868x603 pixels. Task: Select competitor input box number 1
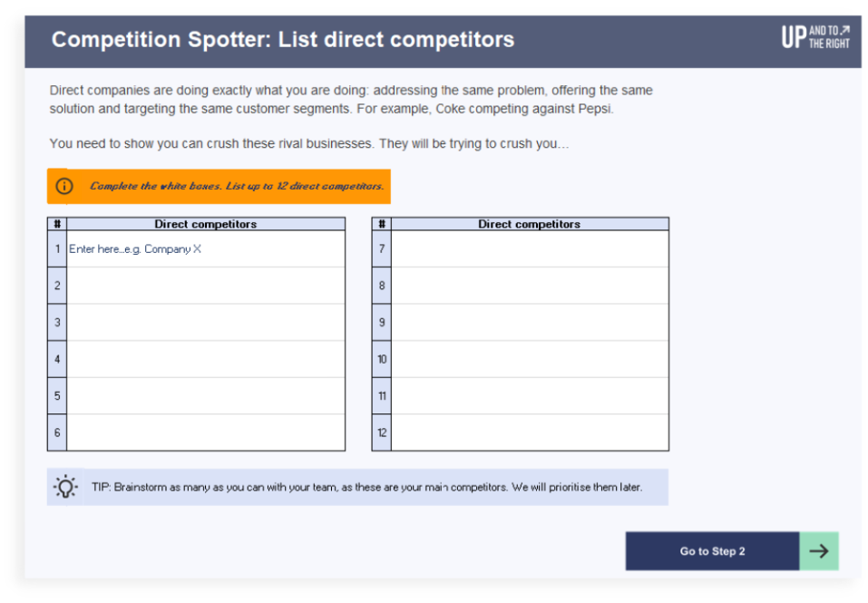pyautogui.click(x=206, y=249)
